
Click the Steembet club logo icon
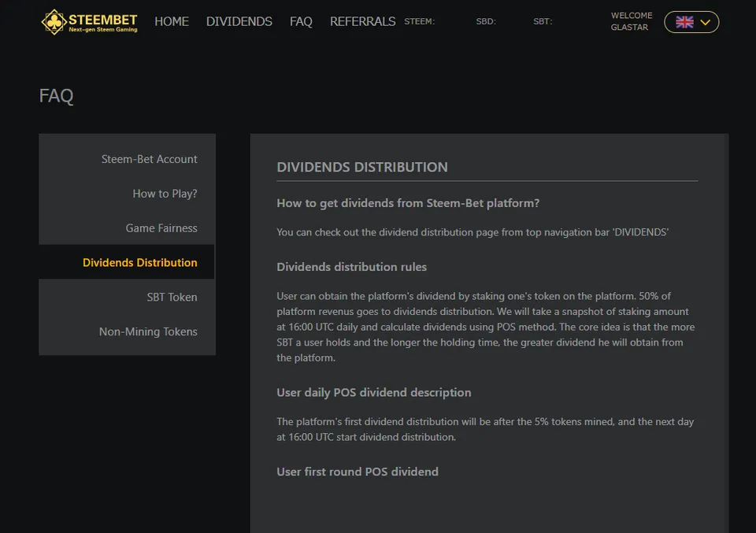coord(54,22)
